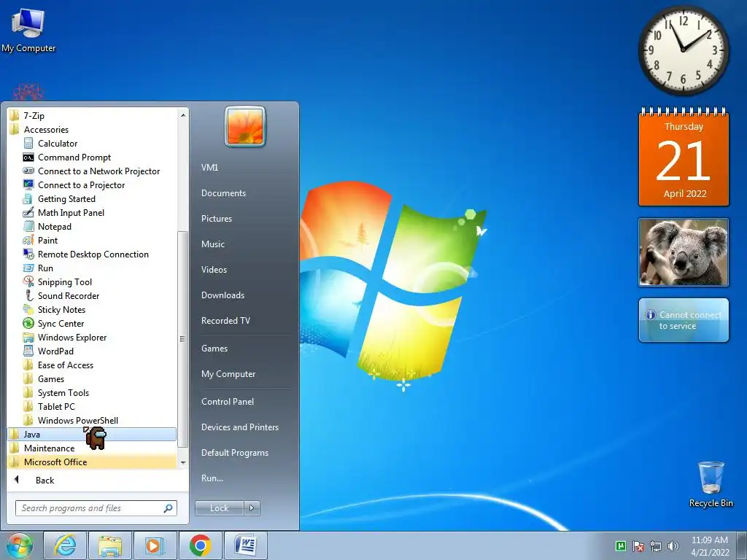747x560 pixels.
Task: Open Recycle Bin on desktop
Action: (711, 484)
